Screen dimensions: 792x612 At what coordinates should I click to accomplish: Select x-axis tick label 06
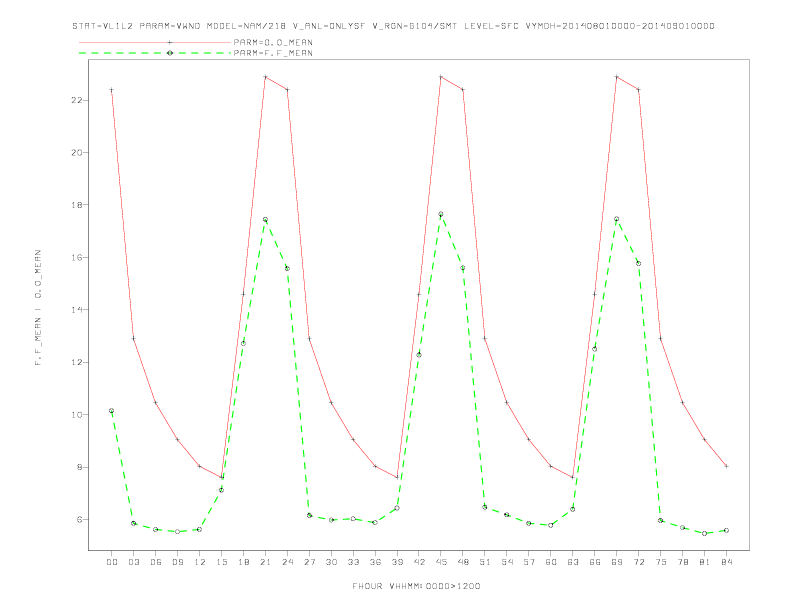(x=156, y=562)
